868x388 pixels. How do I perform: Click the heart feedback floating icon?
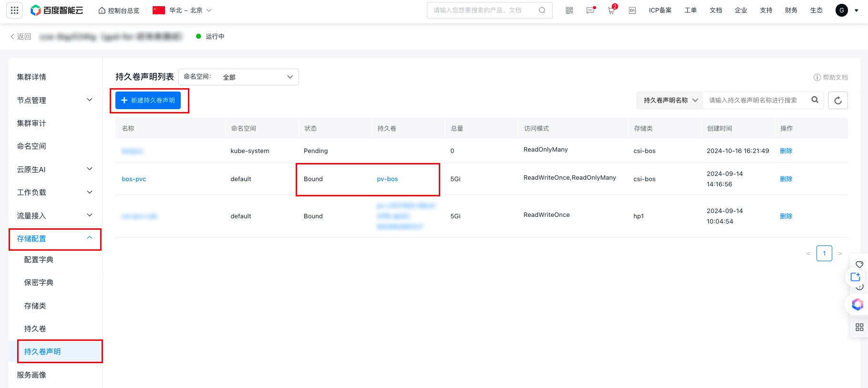click(x=859, y=265)
